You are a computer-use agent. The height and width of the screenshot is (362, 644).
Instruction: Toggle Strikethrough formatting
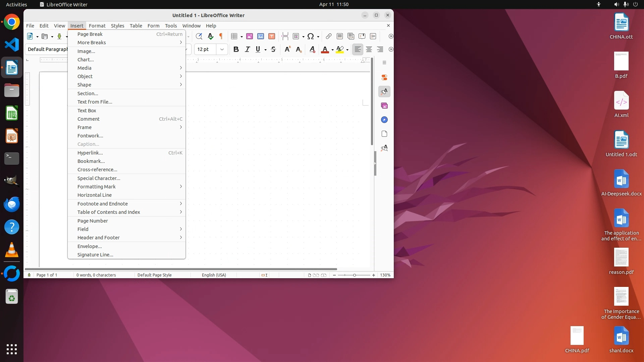coord(273,49)
